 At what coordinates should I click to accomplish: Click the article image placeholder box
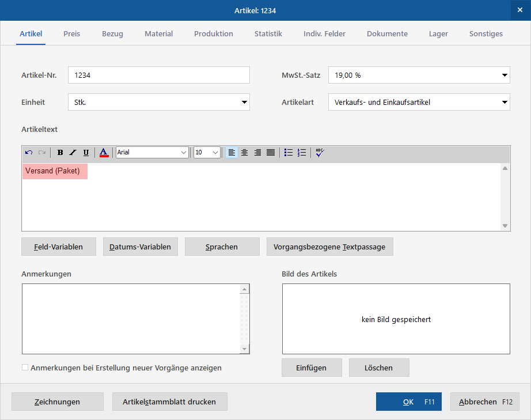tap(396, 319)
